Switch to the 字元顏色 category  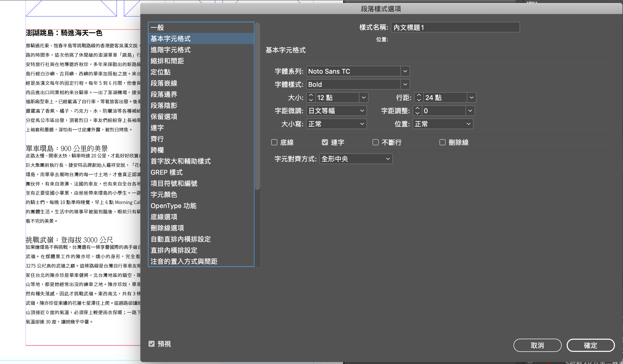click(x=164, y=195)
